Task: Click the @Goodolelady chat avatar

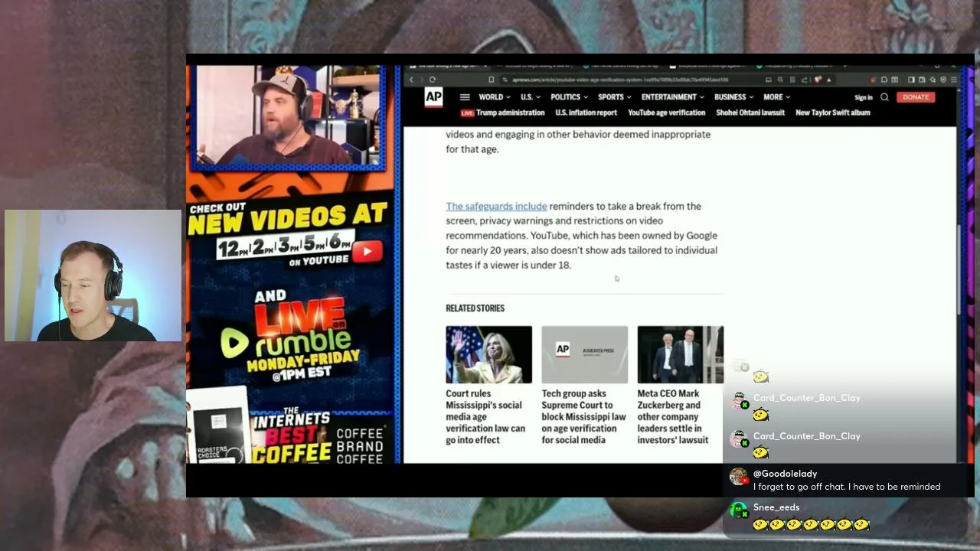Action: pos(739,477)
